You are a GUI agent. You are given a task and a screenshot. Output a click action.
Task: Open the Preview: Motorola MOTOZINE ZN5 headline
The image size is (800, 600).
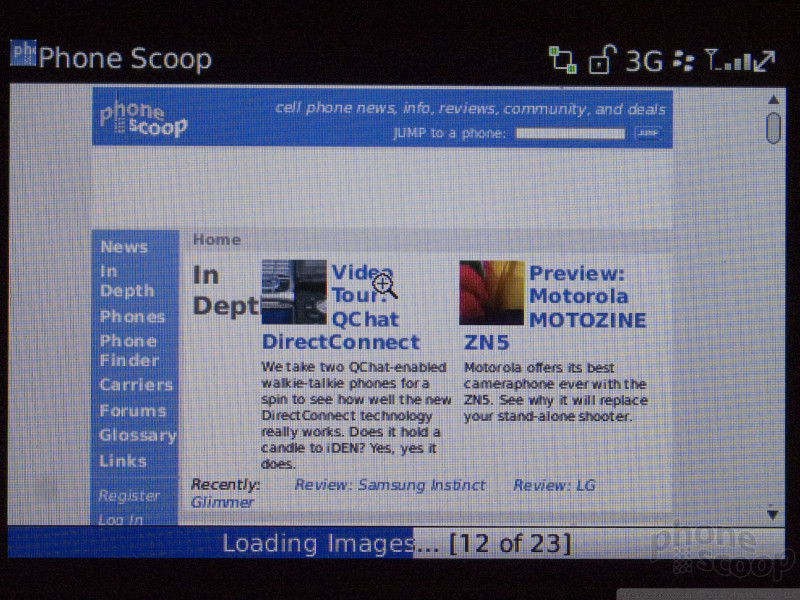tap(555, 308)
